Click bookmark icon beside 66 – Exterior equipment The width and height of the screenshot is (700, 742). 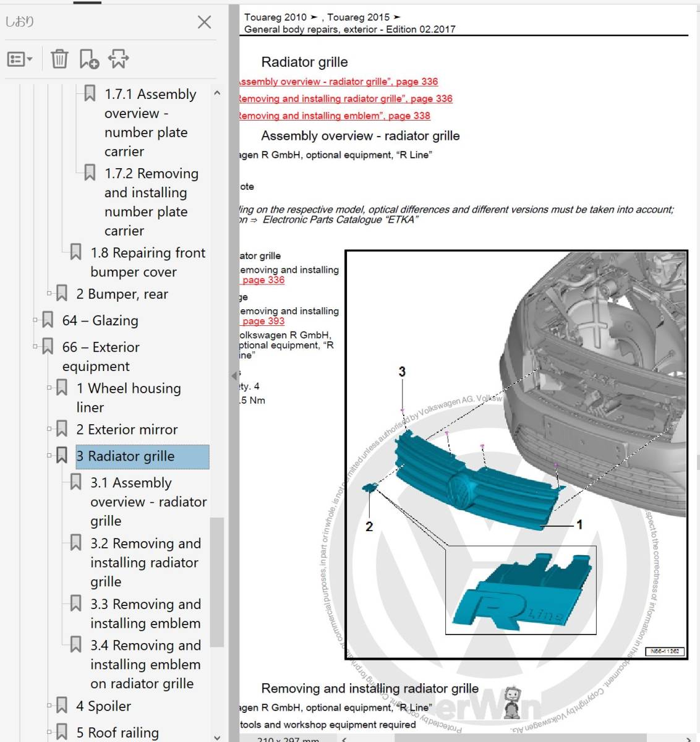[48, 346]
